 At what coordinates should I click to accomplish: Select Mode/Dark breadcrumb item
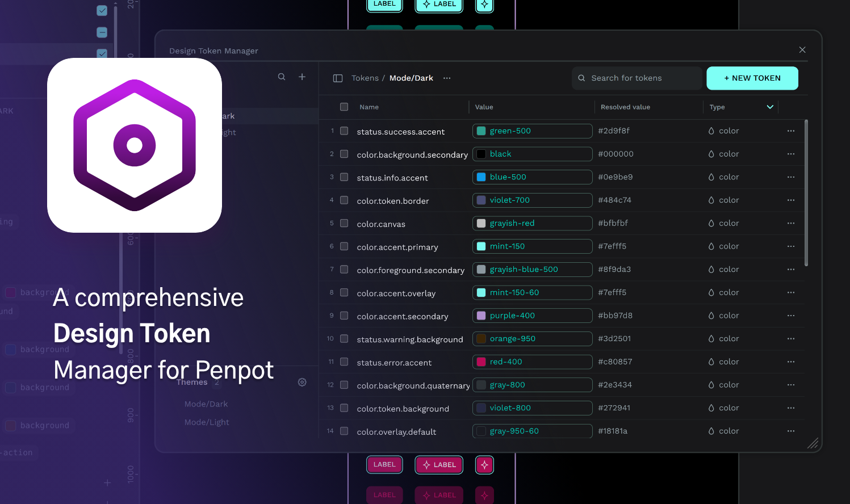[411, 78]
